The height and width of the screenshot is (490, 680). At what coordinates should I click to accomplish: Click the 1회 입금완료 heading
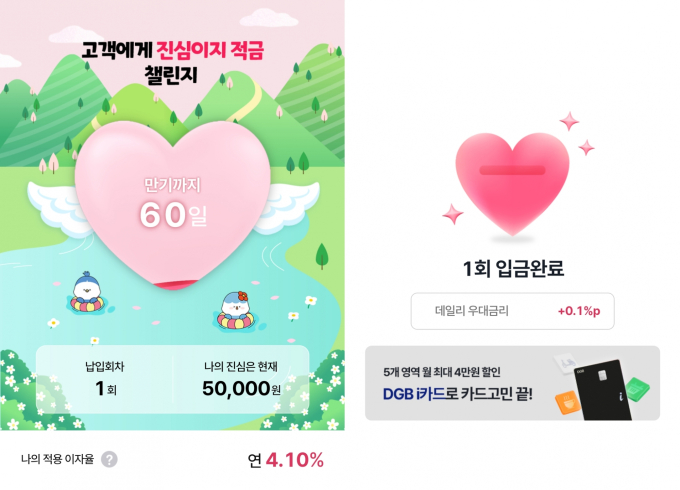(513, 268)
